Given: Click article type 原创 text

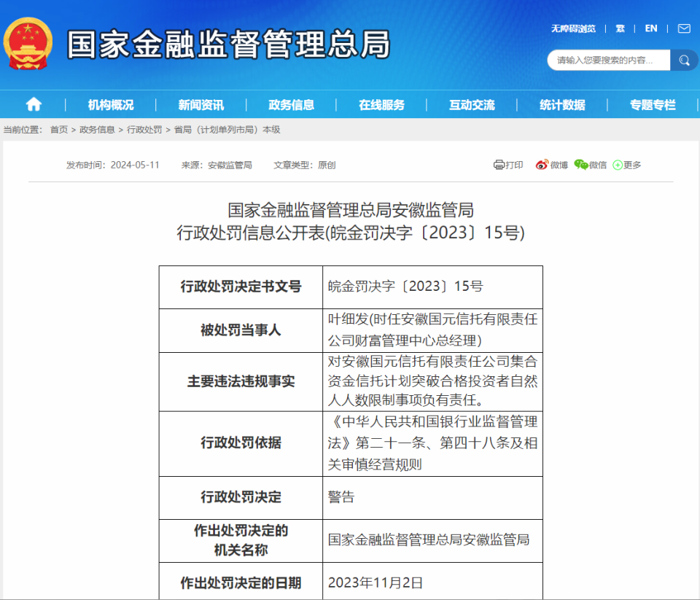Looking at the screenshot, I should pyautogui.click(x=327, y=165).
